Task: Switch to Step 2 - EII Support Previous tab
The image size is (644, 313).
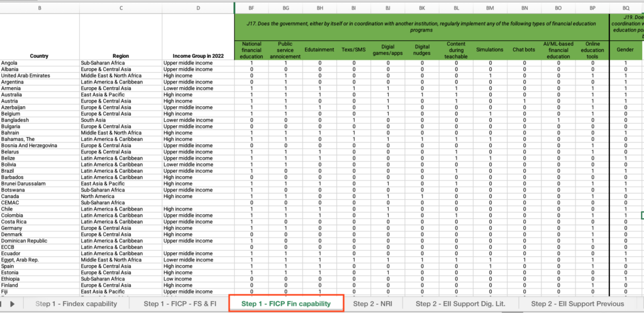Action: coord(577,304)
